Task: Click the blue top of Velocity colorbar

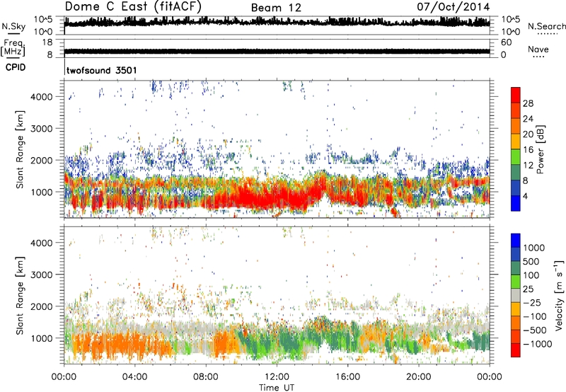Action: (516, 241)
